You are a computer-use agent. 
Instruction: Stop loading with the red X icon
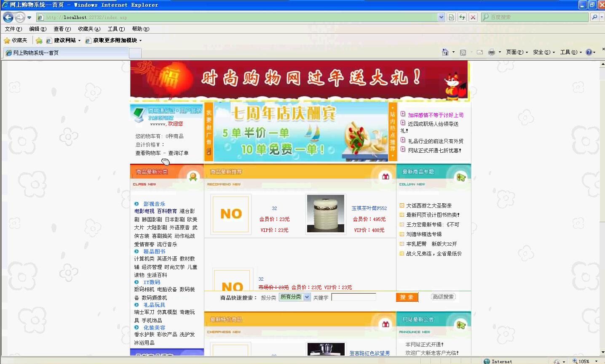(x=473, y=17)
